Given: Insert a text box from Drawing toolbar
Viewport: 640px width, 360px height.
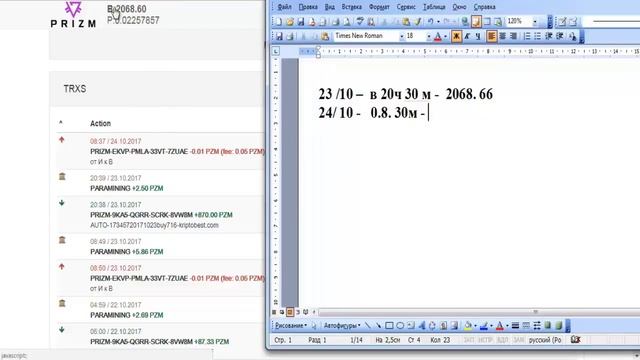Looking at the screenshot, I should click(x=411, y=325).
